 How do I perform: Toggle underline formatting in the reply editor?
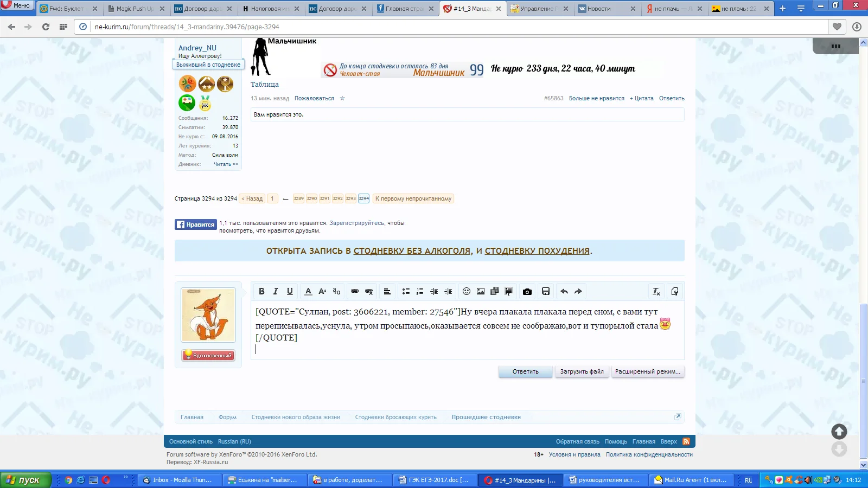[290, 291]
